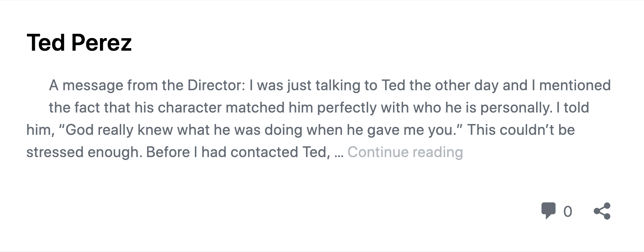Click the phrase A message from the Director
This screenshot has width=644, height=252.
147,85
